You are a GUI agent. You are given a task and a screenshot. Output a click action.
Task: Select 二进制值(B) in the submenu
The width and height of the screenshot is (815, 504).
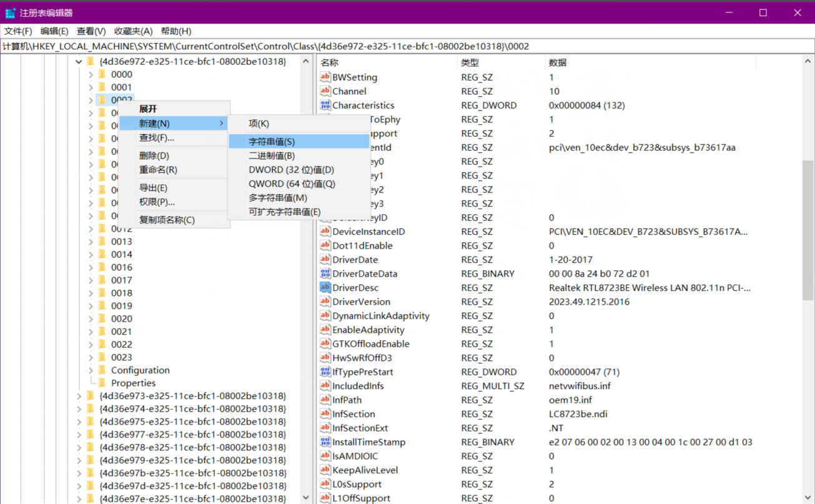299,156
